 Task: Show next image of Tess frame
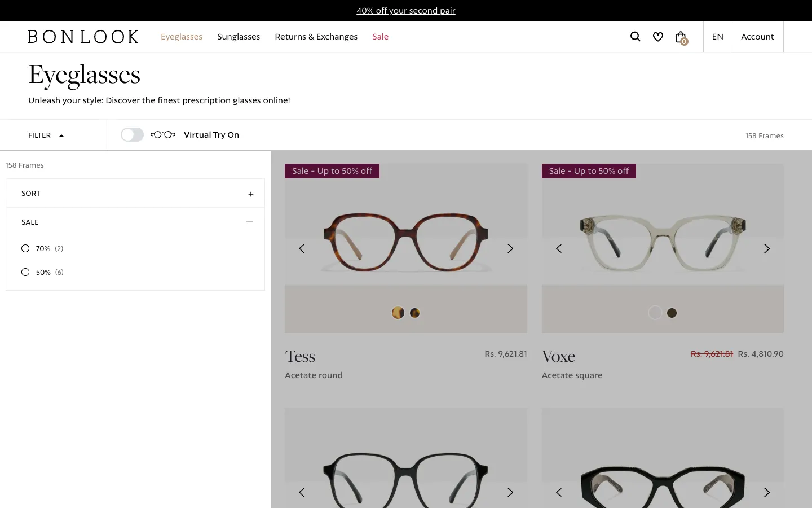tap(510, 248)
